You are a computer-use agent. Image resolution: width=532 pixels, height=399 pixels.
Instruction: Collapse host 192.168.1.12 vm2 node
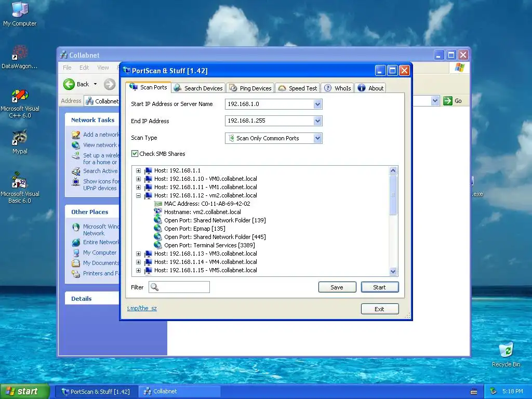[138, 195]
